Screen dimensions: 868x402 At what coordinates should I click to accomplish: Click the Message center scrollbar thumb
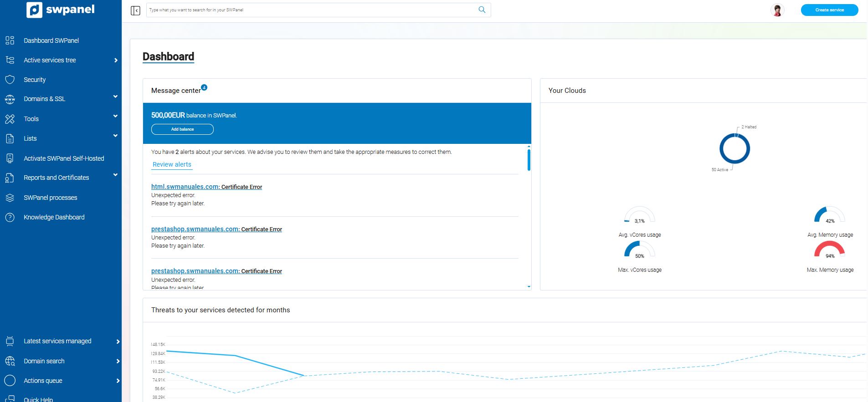[529, 160]
